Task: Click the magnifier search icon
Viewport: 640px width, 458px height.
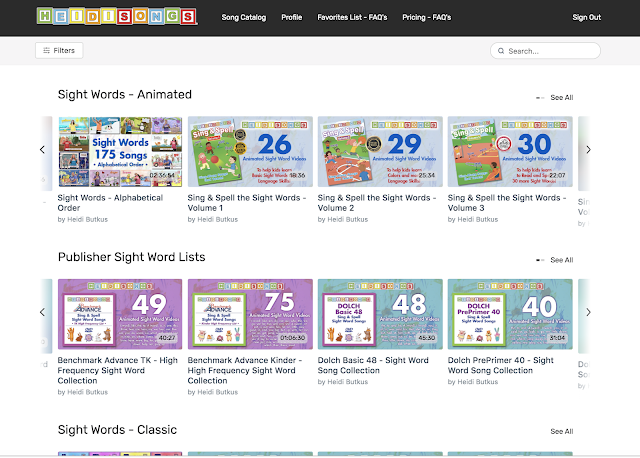Action: click(501, 51)
